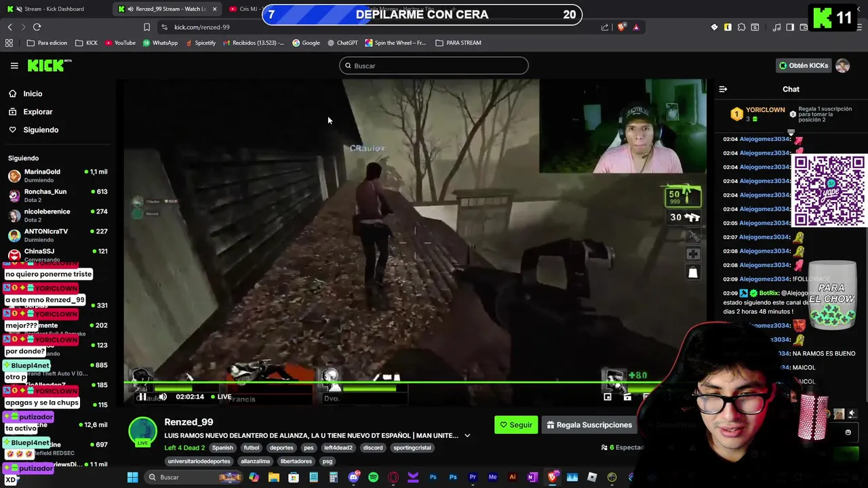The height and width of the screenshot is (488, 868).
Task: Click the share icon in address bar
Action: tap(605, 27)
